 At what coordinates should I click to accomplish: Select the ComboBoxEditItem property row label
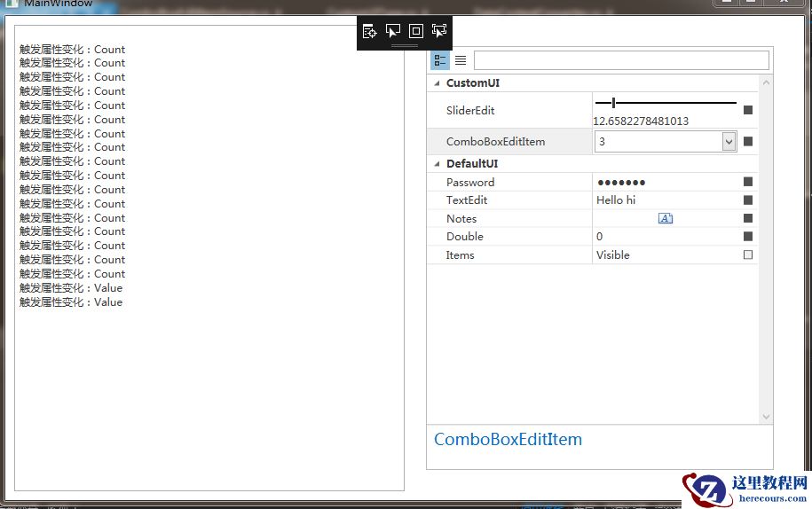pos(495,142)
